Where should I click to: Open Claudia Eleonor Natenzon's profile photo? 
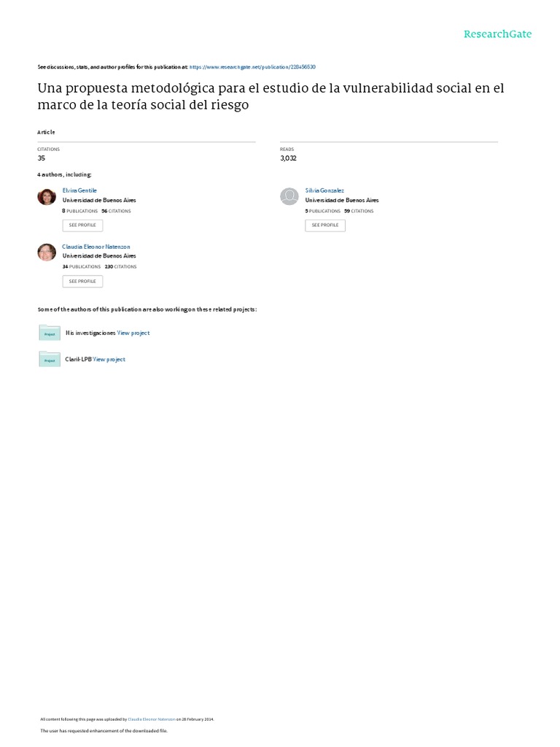[47, 252]
